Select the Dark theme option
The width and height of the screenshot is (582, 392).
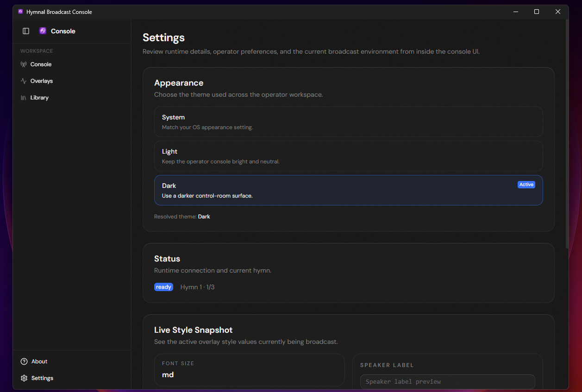coord(348,190)
